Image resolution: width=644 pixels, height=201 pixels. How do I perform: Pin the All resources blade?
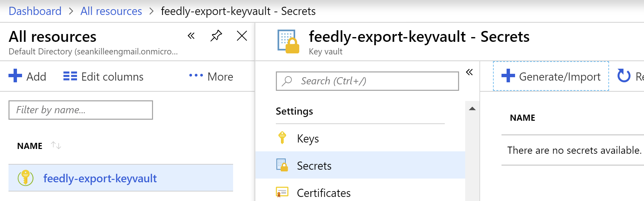coord(216,35)
